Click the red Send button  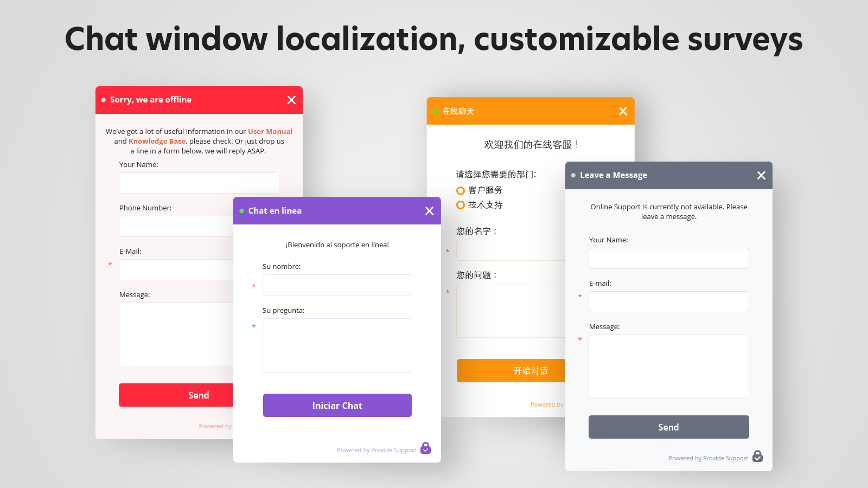pyautogui.click(x=176, y=395)
